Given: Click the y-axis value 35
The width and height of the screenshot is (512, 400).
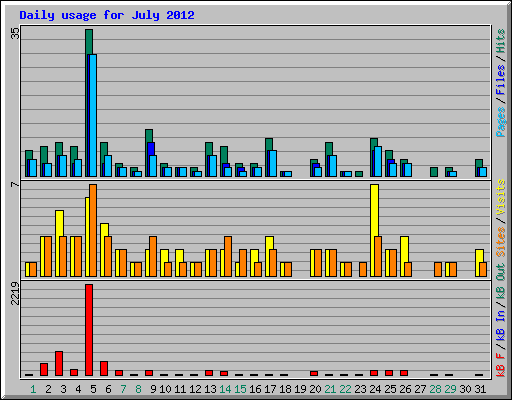Looking at the screenshot, I should point(15,33).
